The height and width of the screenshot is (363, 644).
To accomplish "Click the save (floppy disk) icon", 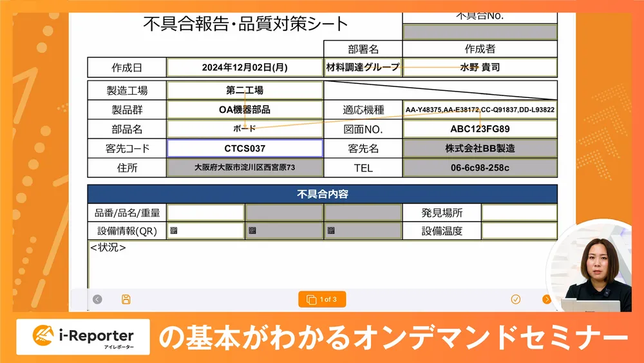I will coord(126,299).
